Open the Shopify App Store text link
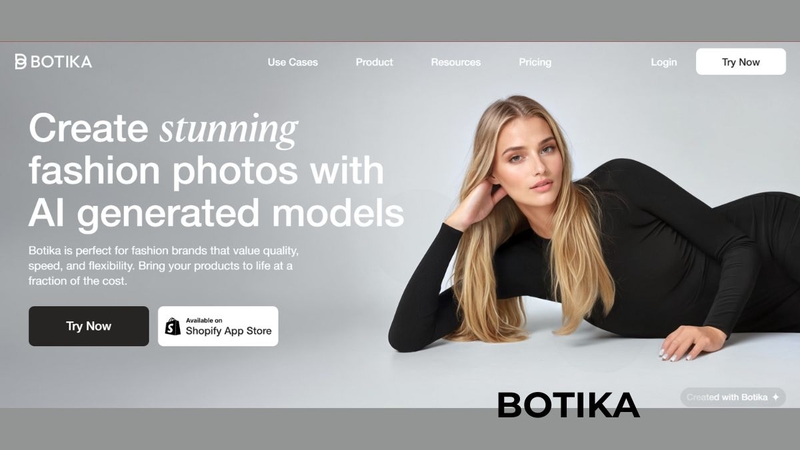This screenshot has width=800, height=450. (x=229, y=331)
